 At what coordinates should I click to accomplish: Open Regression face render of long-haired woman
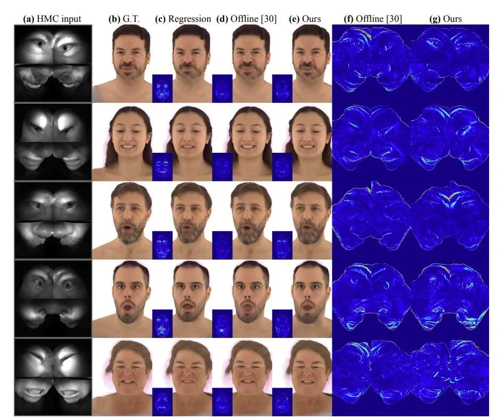(192, 142)
